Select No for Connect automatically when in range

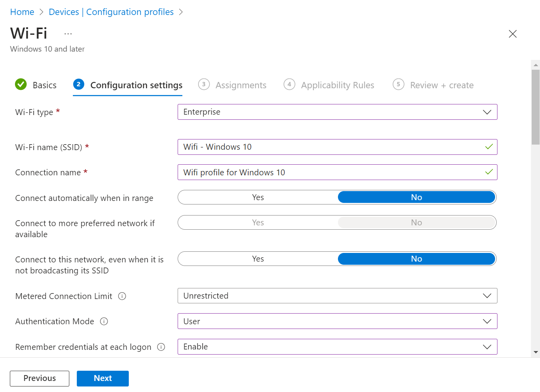[x=416, y=197]
